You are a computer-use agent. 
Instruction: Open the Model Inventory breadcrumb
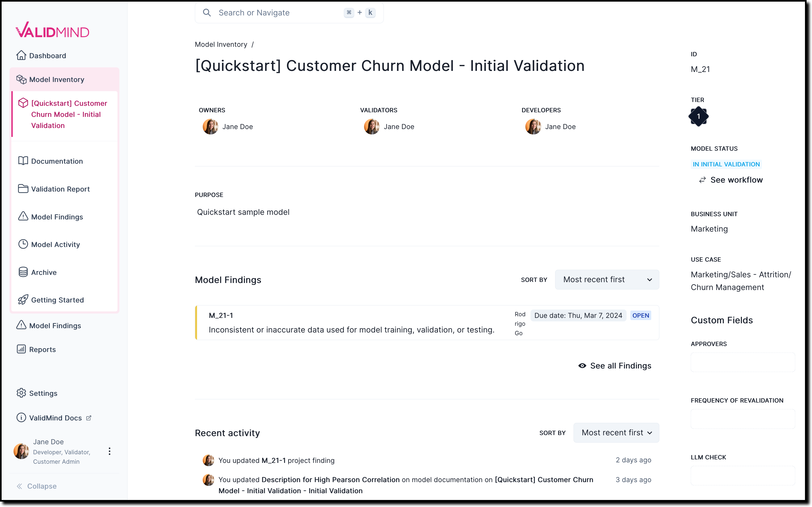(221, 44)
